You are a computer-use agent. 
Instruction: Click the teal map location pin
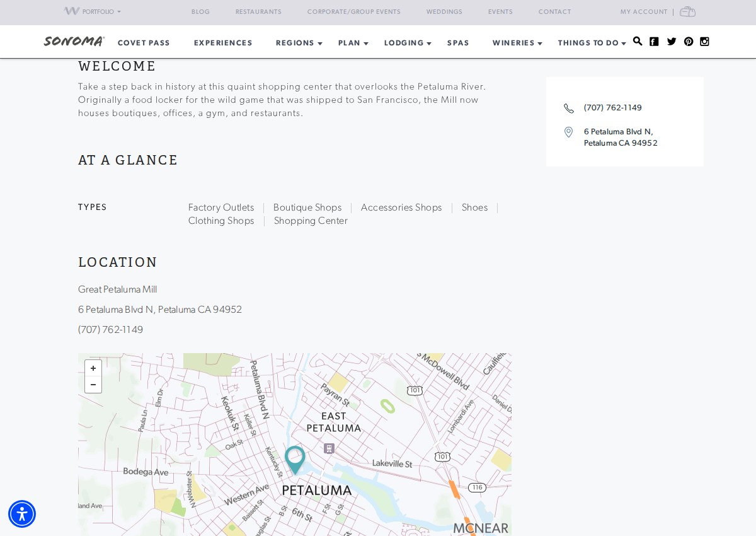tap(295, 460)
